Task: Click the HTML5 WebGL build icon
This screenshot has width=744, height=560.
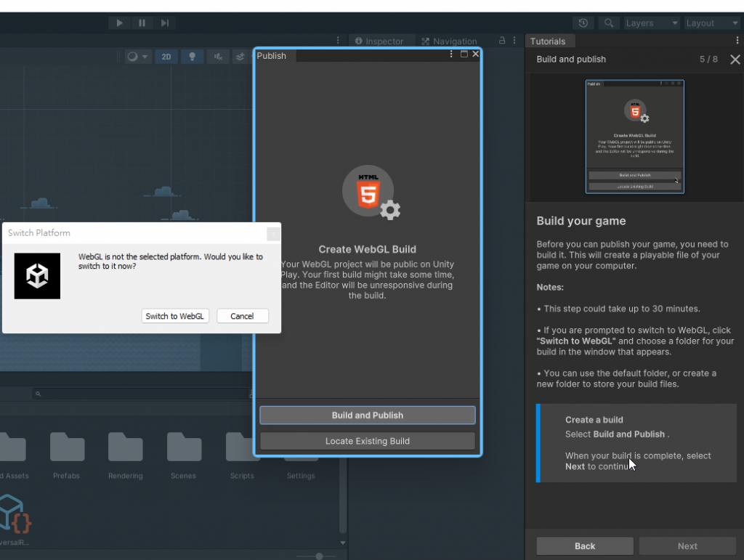Action: click(x=371, y=192)
